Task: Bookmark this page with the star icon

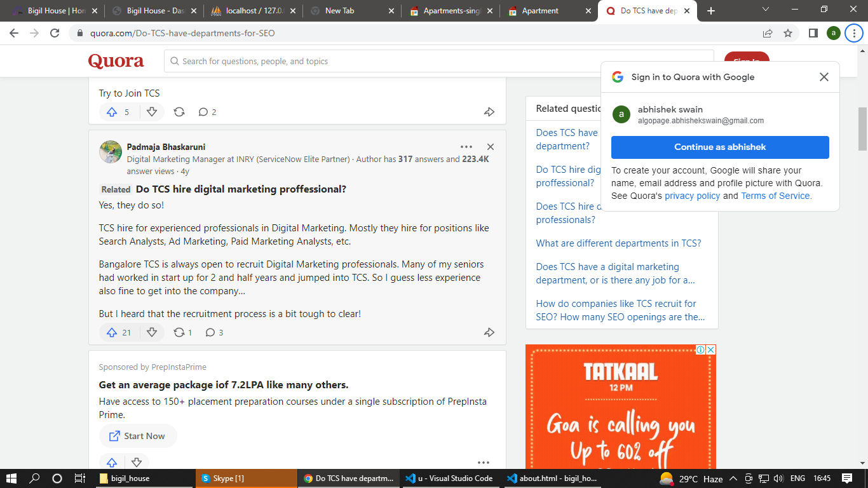Action: [788, 33]
